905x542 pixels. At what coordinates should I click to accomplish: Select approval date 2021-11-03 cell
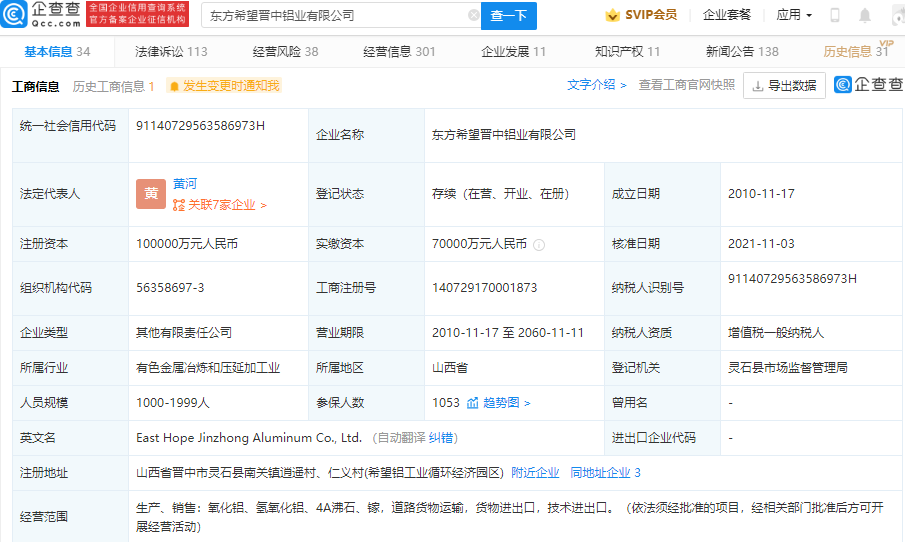(761, 244)
